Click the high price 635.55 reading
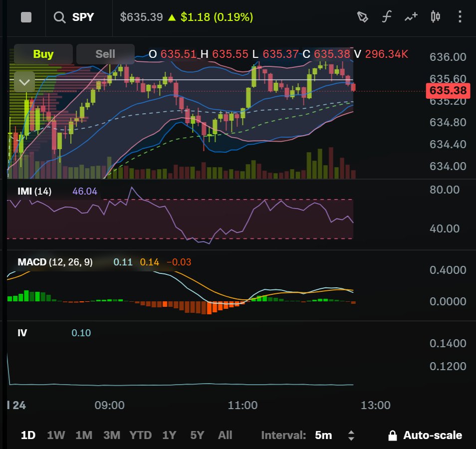Image resolution: width=476 pixels, height=449 pixels. coord(230,54)
